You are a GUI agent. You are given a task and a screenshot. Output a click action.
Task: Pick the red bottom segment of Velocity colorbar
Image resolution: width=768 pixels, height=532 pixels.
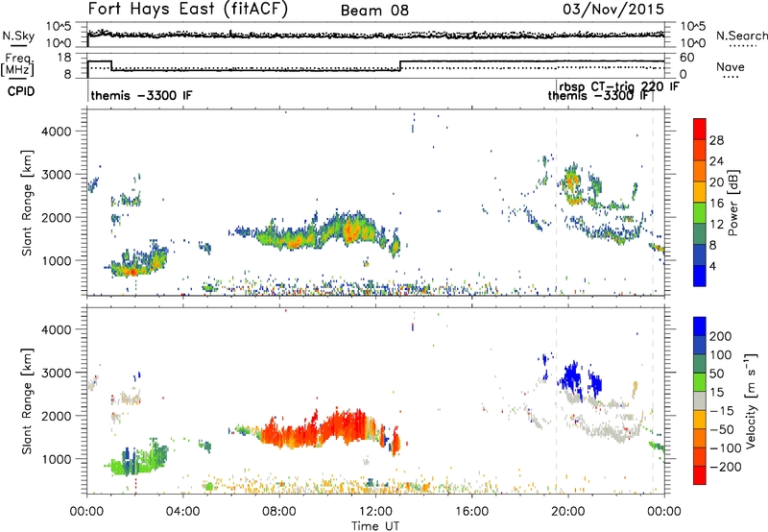[700, 475]
